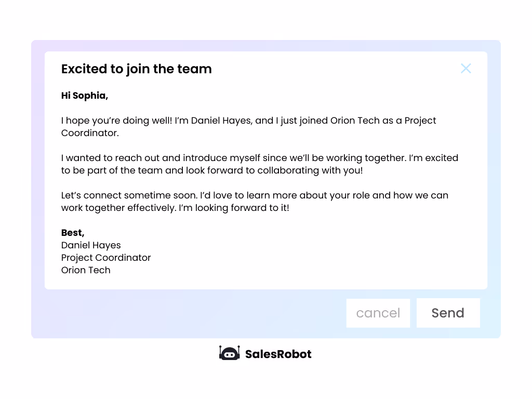
Task: Click the greeting Hi Sophia
Action: click(84, 96)
